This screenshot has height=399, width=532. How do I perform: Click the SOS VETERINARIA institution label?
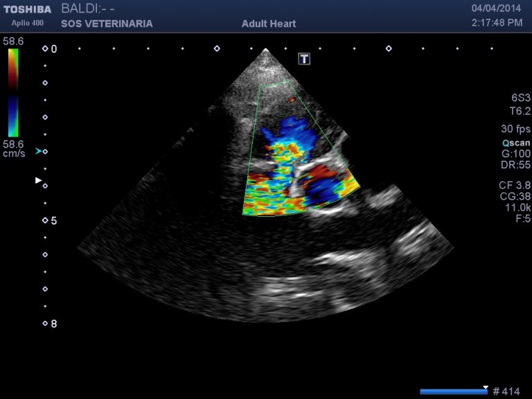(107, 24)
